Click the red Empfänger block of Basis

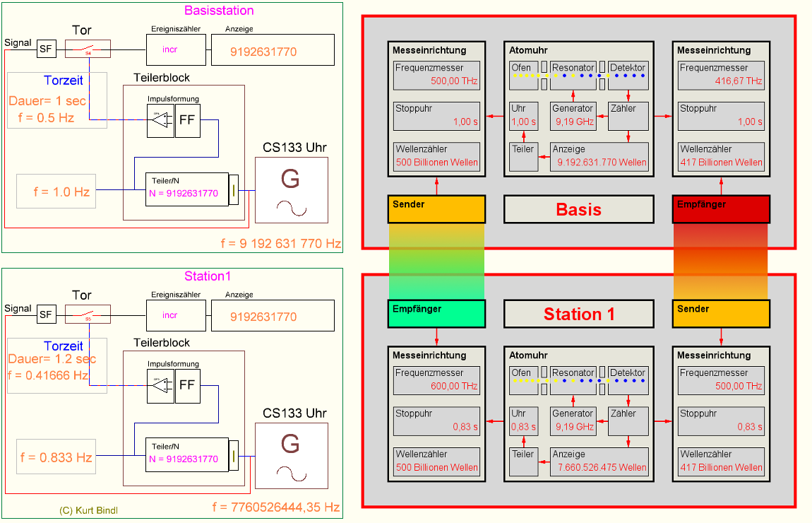point(721,209)
